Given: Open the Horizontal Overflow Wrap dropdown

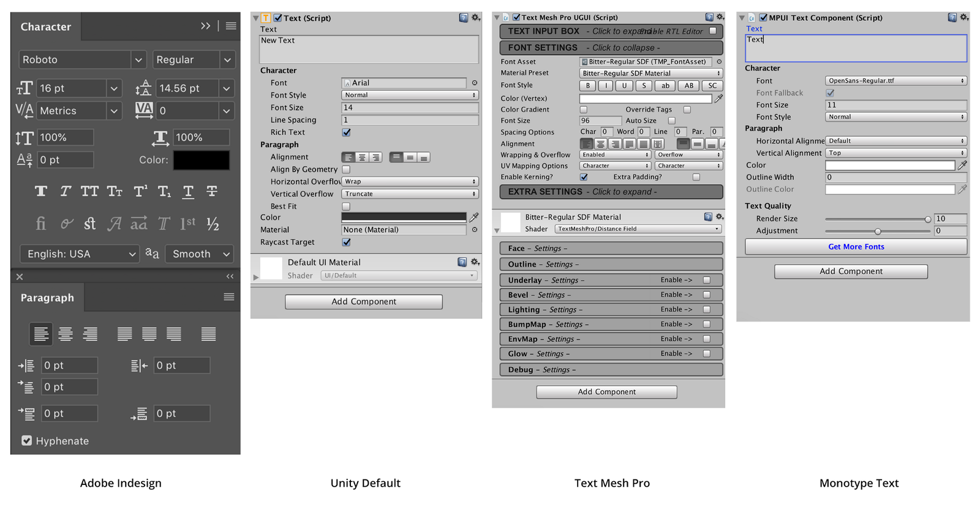Looking at the screenshot, I should click(x=410, y=181).
